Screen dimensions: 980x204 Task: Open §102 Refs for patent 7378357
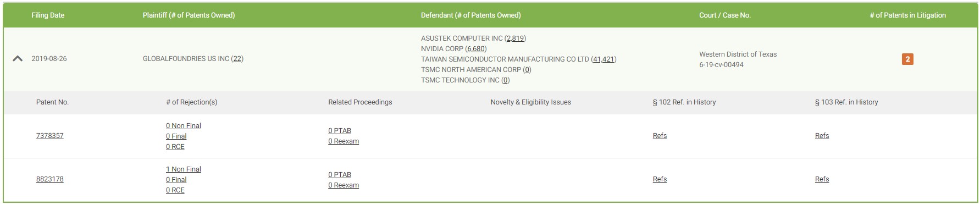660,136
